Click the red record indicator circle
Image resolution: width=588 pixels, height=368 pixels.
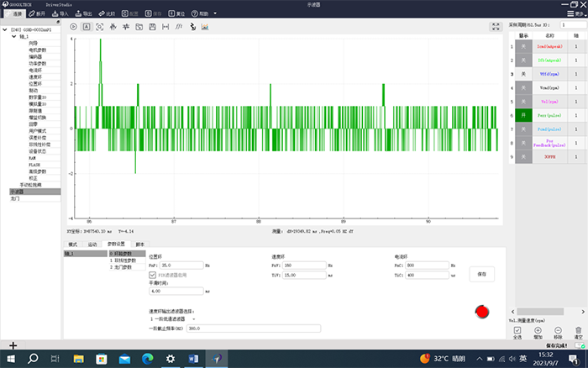click(x=481, y=313)
